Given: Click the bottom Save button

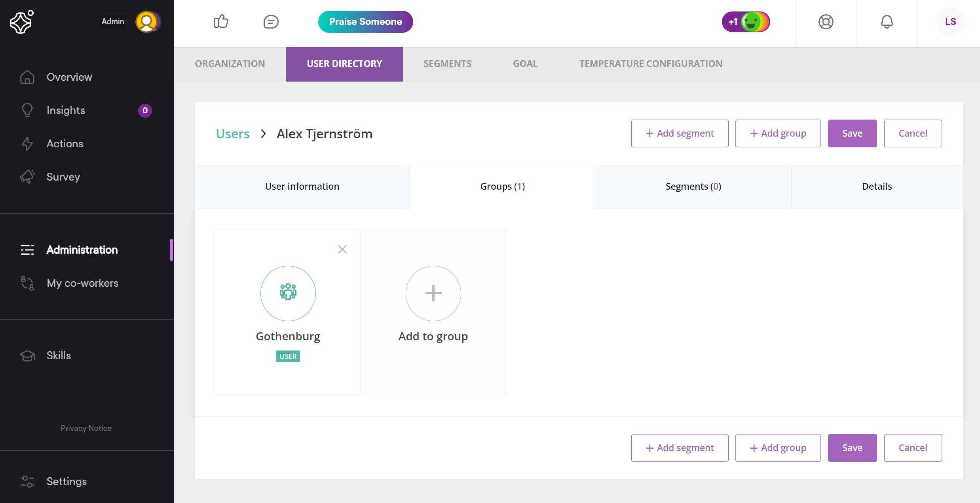Looking at the screenshot, I should tap(852, 448).
